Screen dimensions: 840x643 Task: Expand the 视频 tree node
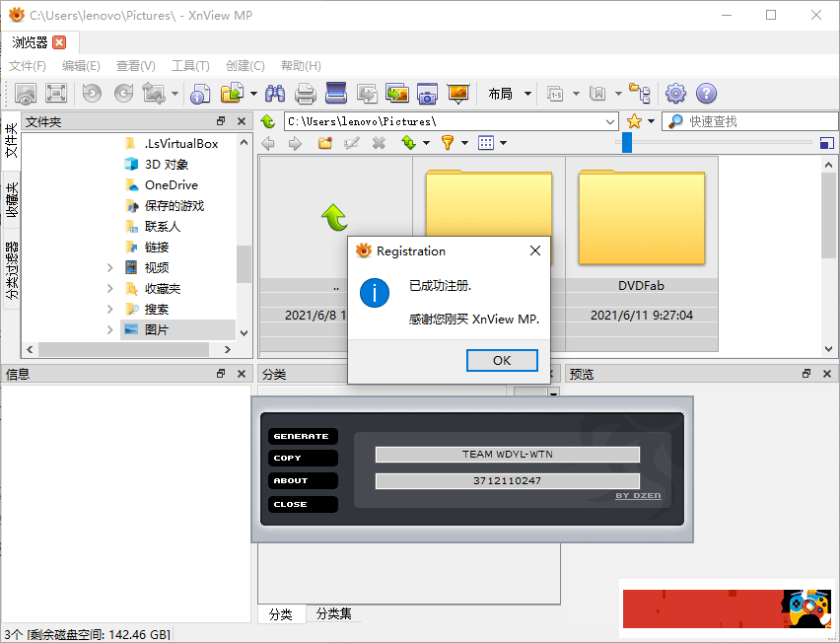tap(109, 267)
